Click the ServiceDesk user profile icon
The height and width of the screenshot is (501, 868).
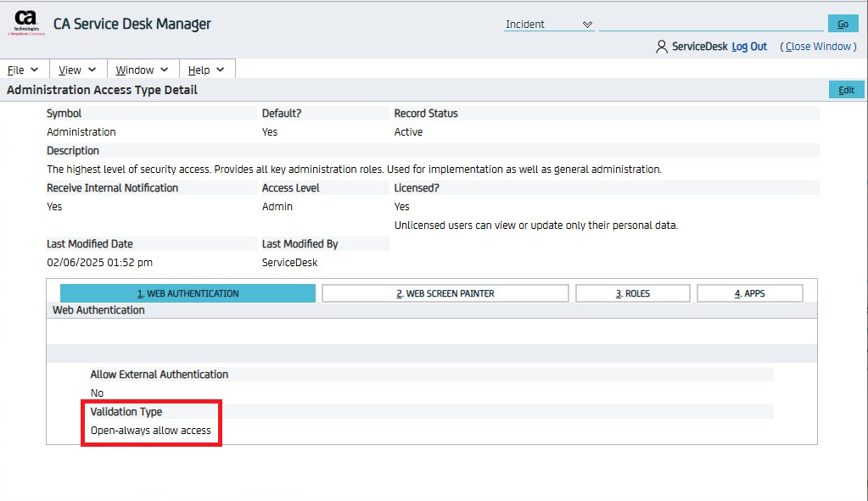point(662,47)
